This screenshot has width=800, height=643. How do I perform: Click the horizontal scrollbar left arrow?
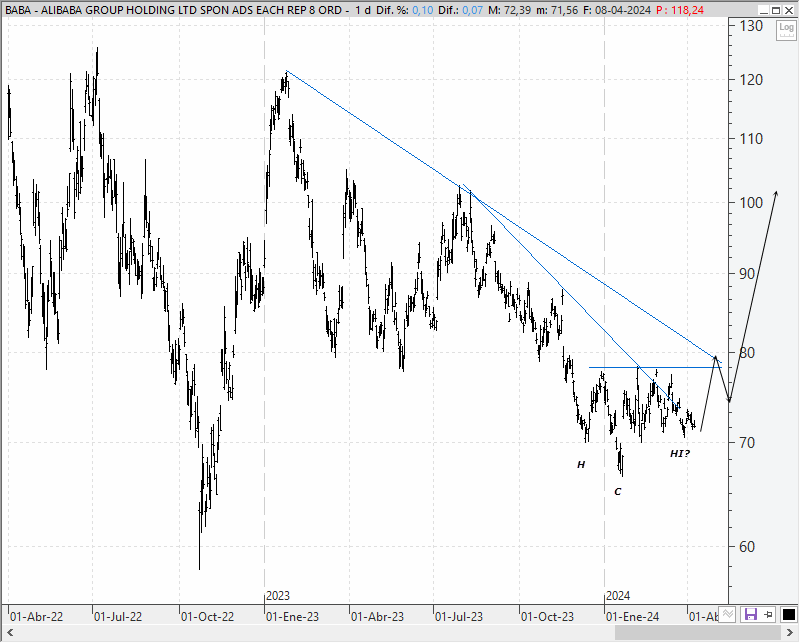pyautogui.click(x=9, y=633)
